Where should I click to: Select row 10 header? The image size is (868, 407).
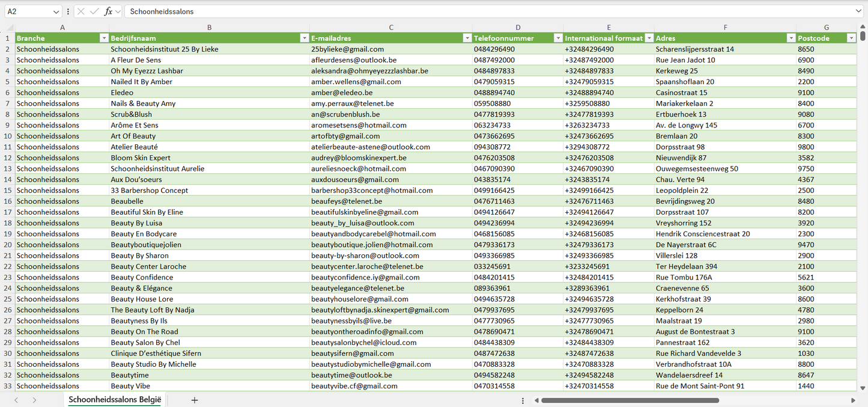click(8, 136)
